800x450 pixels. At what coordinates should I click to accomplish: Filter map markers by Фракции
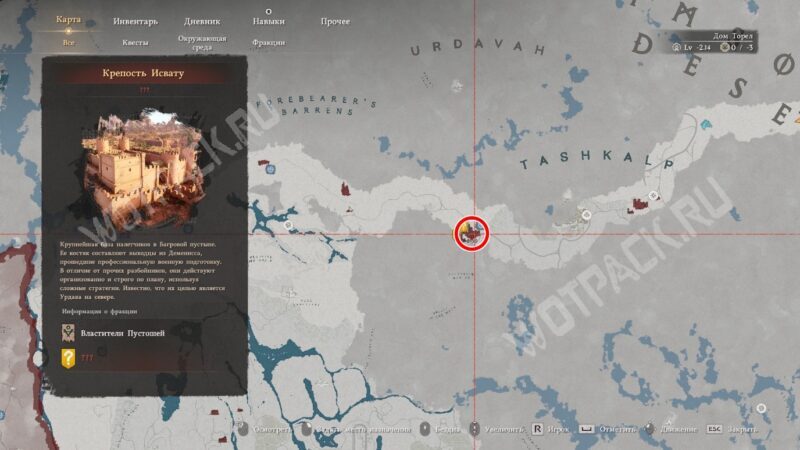pos(268,43)
